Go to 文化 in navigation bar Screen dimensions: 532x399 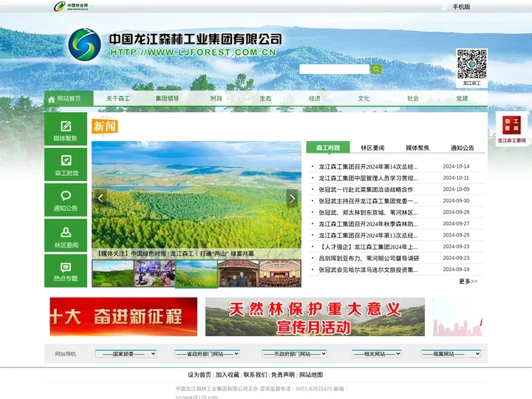point(364,98)
